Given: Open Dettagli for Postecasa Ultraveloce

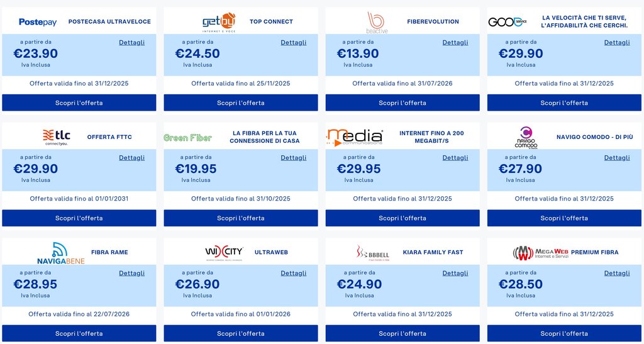Looking at the screenshot, I should pyautogui.click(x=131, y=43).
